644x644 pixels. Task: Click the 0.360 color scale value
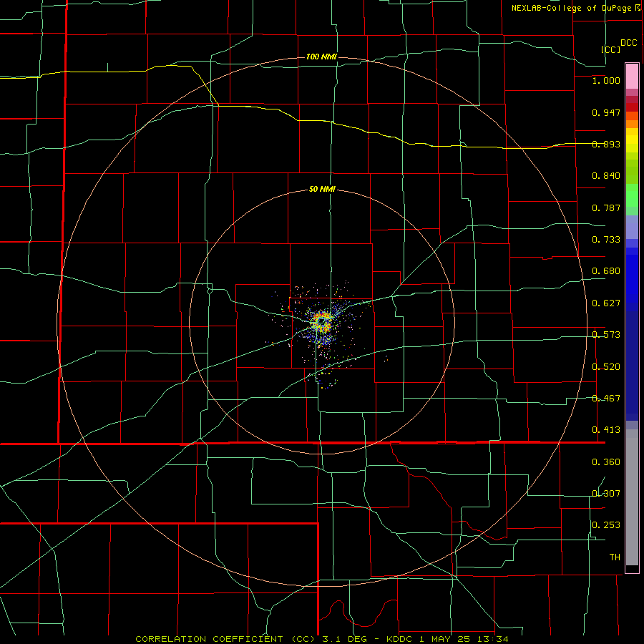(606, 462)
